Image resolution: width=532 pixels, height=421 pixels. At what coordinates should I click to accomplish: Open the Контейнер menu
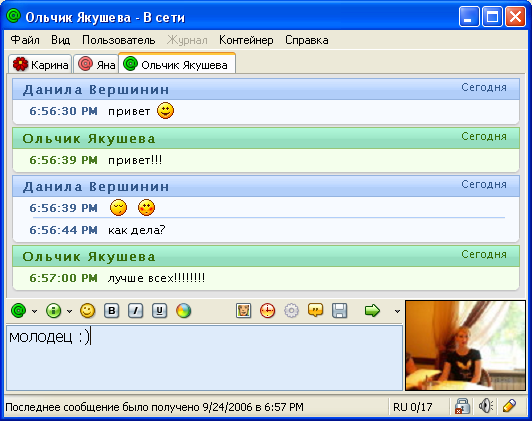coord(246,40)
